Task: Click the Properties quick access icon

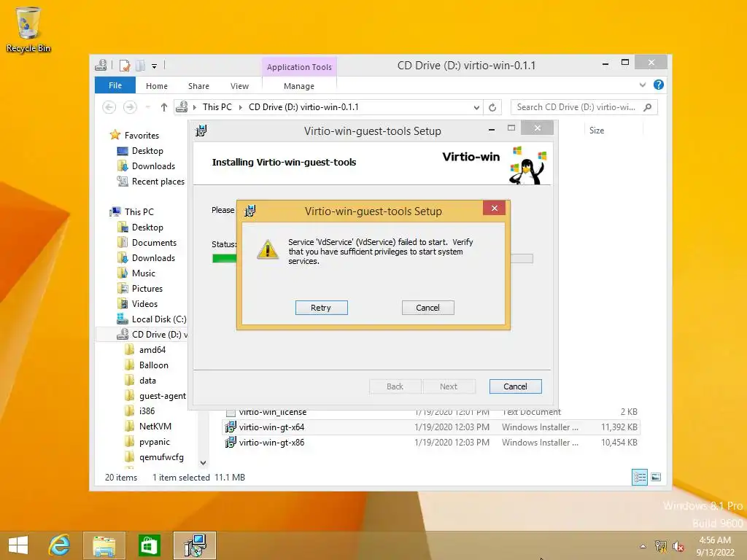Action: click(125, 66)
